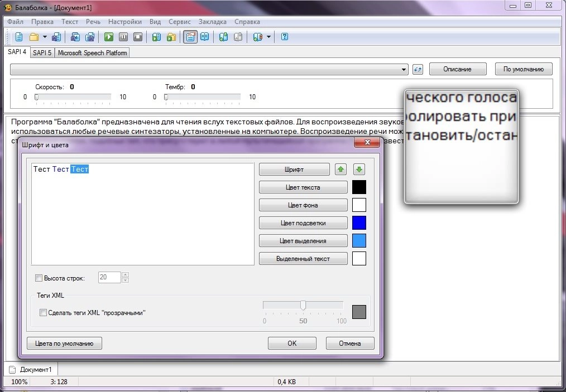The image size is (566, 392).
Task: Switch to the SAPI 4 tab
Action: click(17, 52)
